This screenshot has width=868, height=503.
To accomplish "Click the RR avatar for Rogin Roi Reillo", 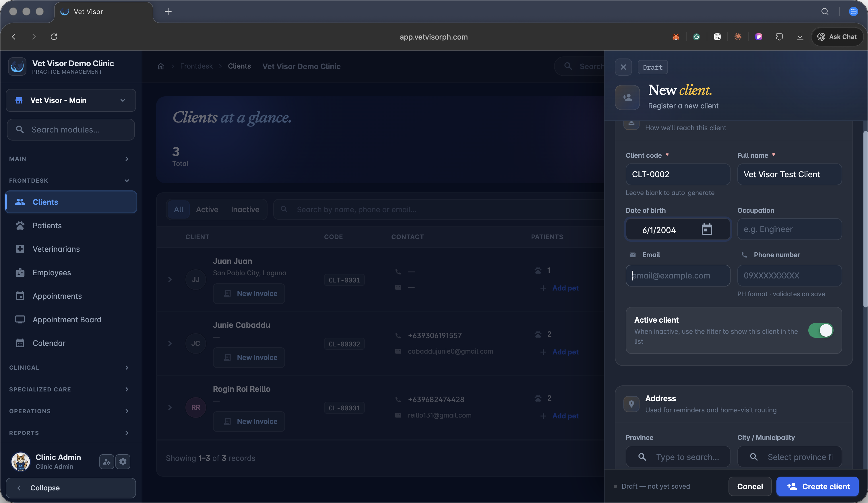I will tap(196, 407).
